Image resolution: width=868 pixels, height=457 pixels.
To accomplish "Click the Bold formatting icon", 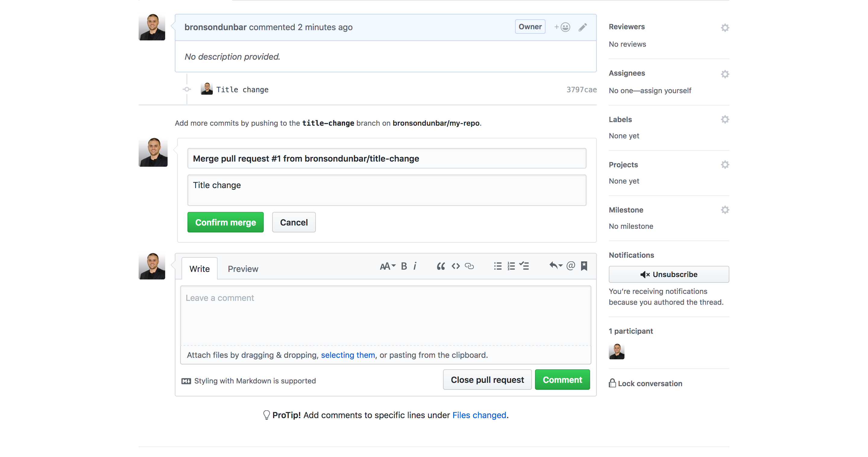I will click(404, 266).
